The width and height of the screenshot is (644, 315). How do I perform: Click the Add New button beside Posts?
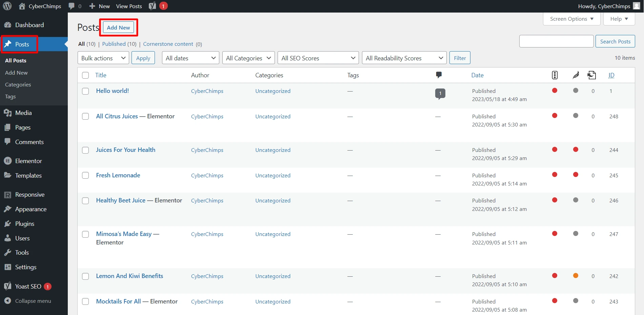click(x=118, y=27)
